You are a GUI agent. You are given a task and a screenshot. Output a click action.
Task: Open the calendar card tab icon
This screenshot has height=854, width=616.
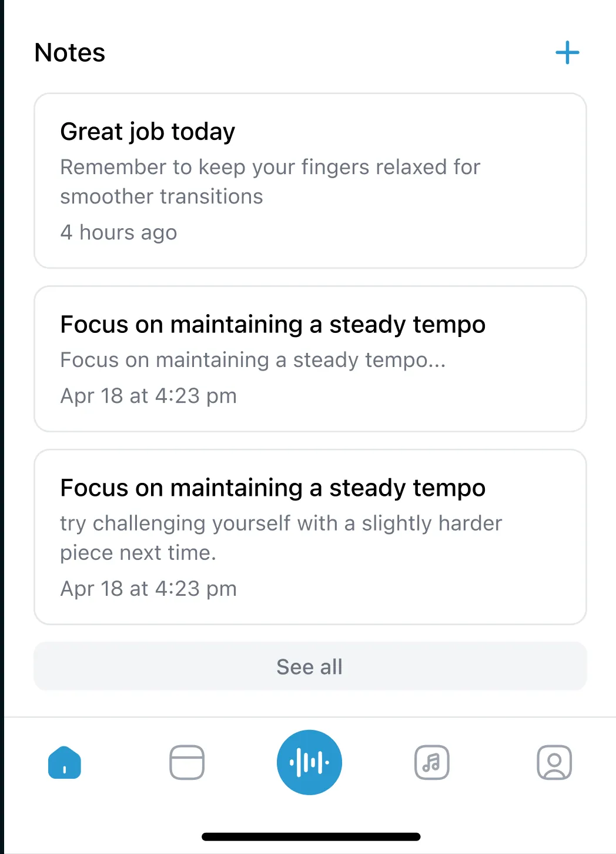[187, 762]
